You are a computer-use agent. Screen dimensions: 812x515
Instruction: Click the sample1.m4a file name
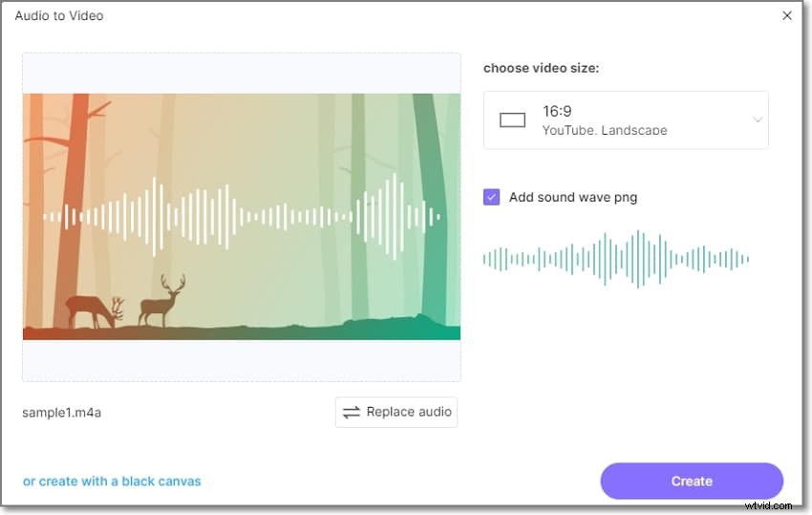(x=62, y=413)
